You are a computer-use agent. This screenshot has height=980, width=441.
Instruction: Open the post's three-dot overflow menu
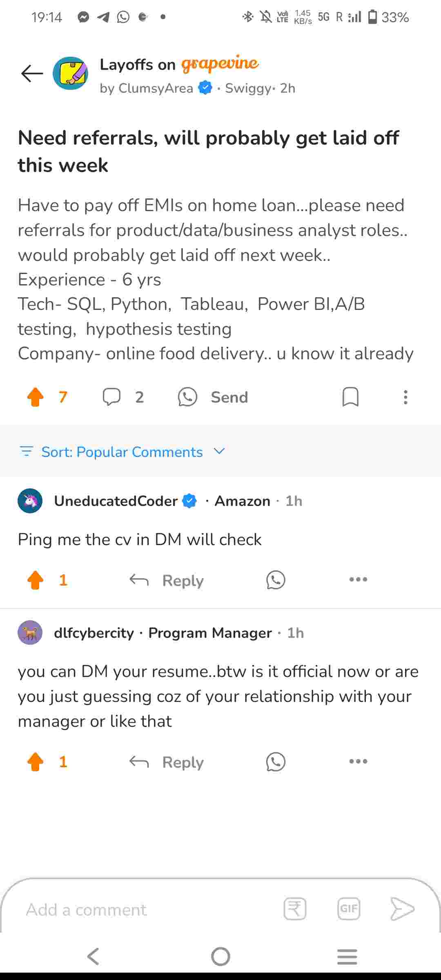405,397
